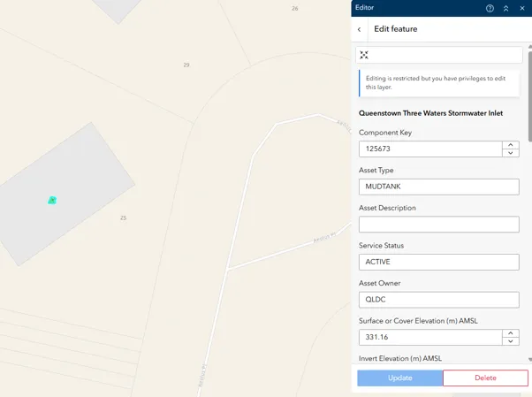Close the Editor panel
The image size is (532, 397).
click(522, 9)
